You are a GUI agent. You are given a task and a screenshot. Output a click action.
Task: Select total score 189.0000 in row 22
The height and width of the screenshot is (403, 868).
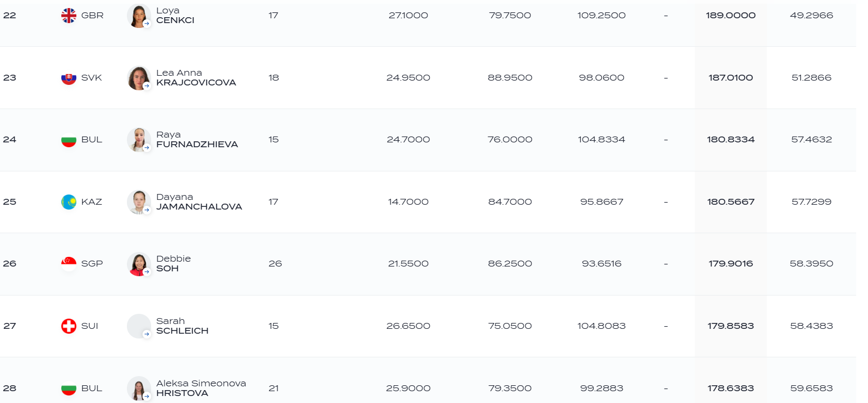point(730,16)
